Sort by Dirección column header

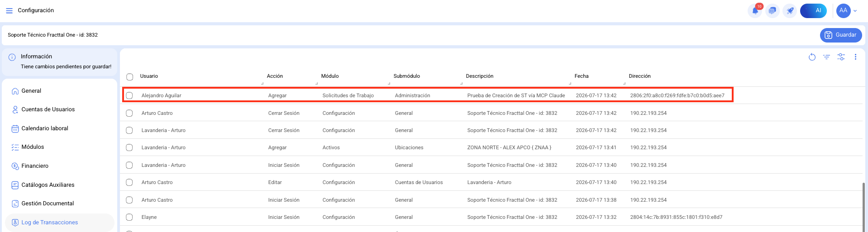[640, 76]
